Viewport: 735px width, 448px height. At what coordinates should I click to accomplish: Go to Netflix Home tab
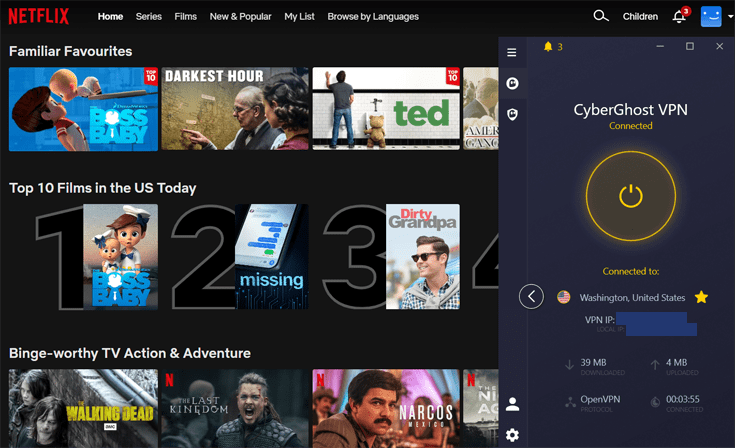[110, 16]
